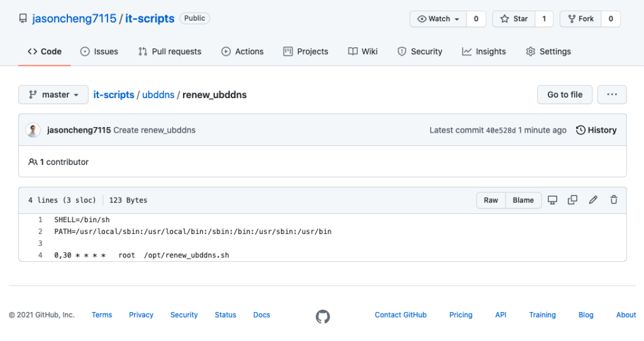This screenshot has width=644, height=341.
Task: Click the contributors people icon
Action: pyautogui.click(x=33, y=162)
